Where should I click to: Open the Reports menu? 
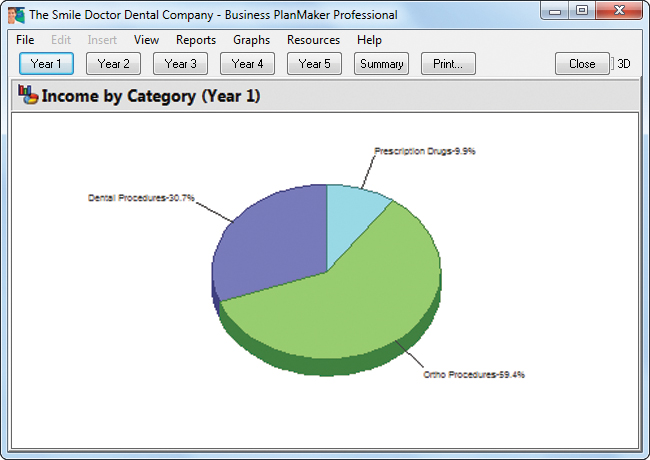tap(196, 40)
